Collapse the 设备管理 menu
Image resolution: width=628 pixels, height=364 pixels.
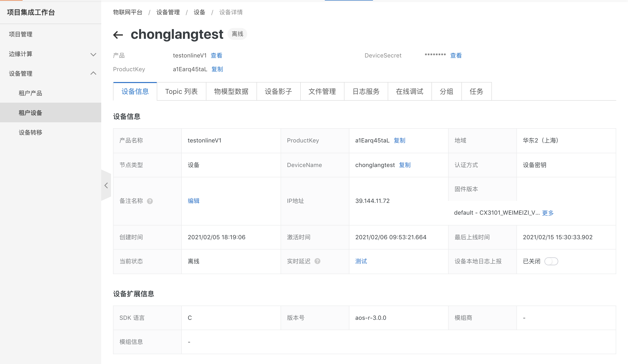pyautogui.click(x=51, y=73)
